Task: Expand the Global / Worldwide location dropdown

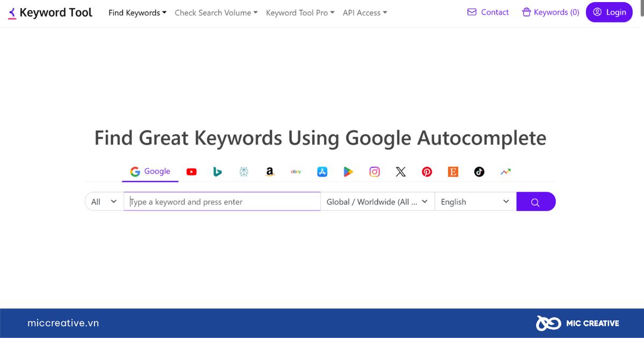Action: (x=377, y=202)
